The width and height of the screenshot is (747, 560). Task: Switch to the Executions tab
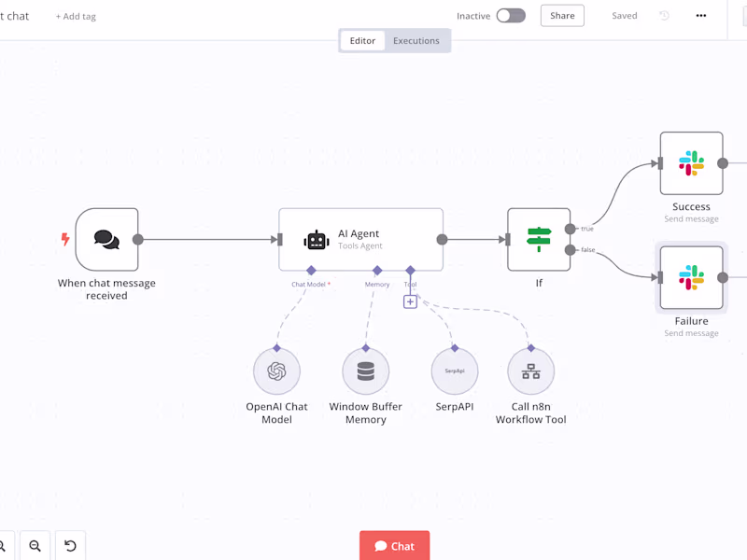coord(416,40)
